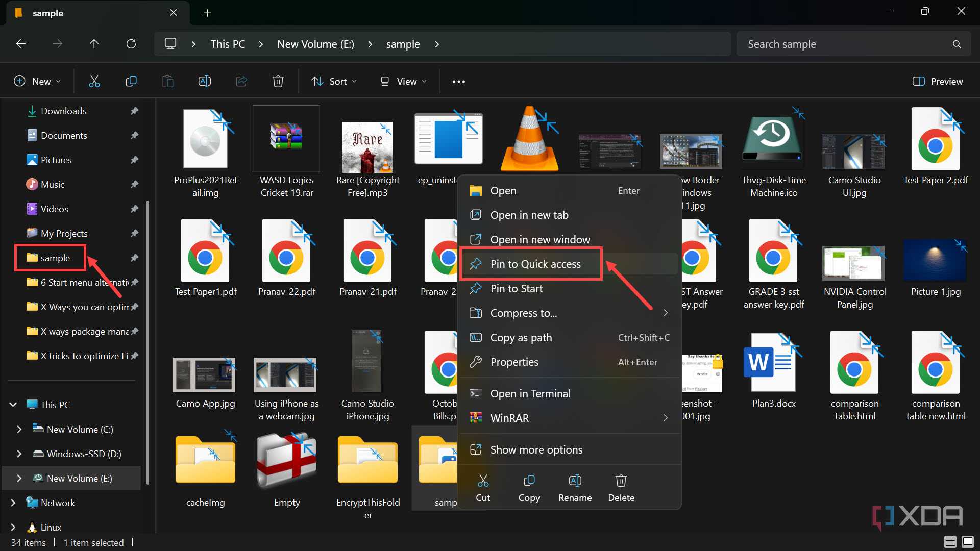Go up one folder level
The width and height of the screenshot is (980, 551).
94,44
